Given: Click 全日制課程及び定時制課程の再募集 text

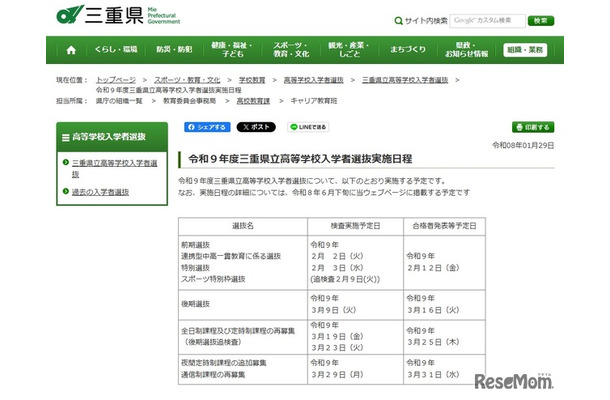Looking at the screenshot, I should [x=238, y=331].
